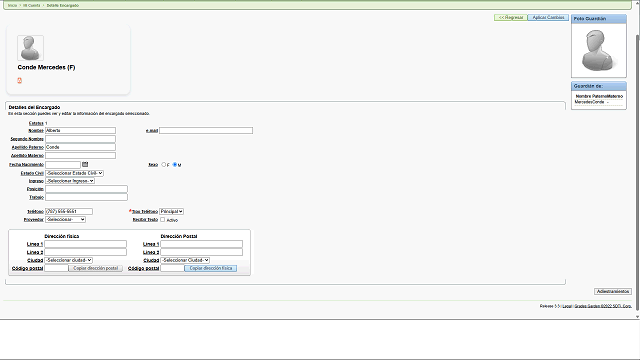Click the Segundo Nombre input field
The height and width of the screenshot is (360, 640).
pyautogui.click(x=80, y=139)
